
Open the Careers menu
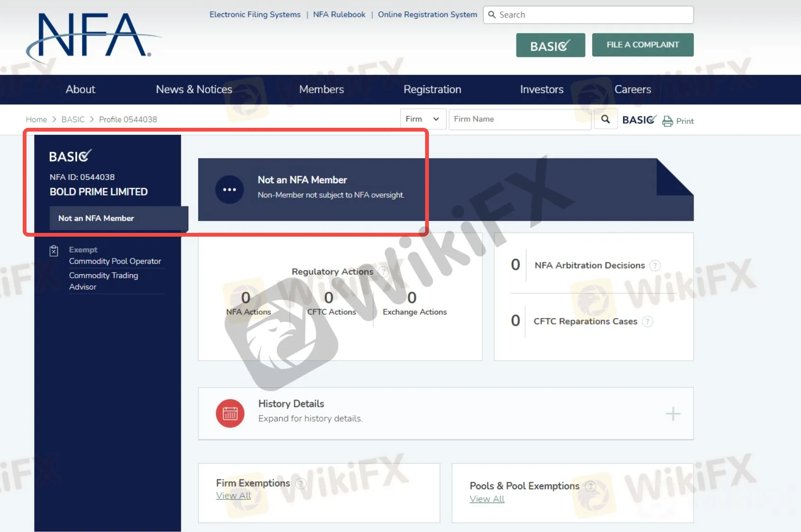click(x=632, y=89)
